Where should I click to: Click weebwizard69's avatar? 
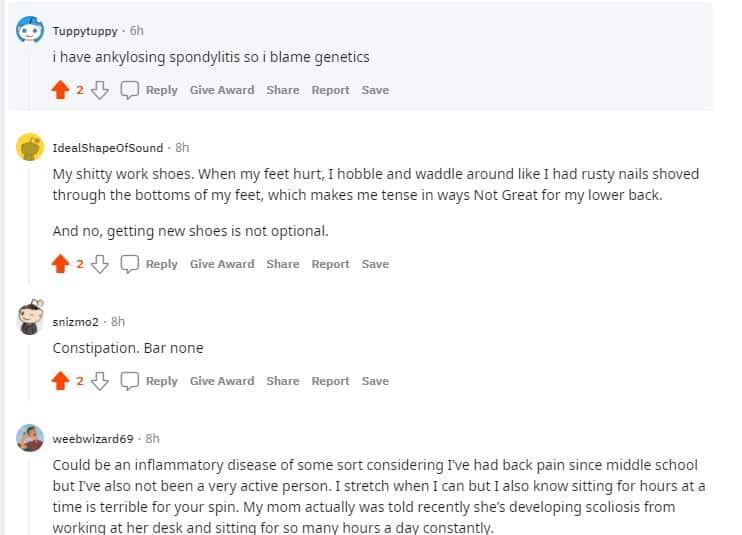[x=30, y=438]
